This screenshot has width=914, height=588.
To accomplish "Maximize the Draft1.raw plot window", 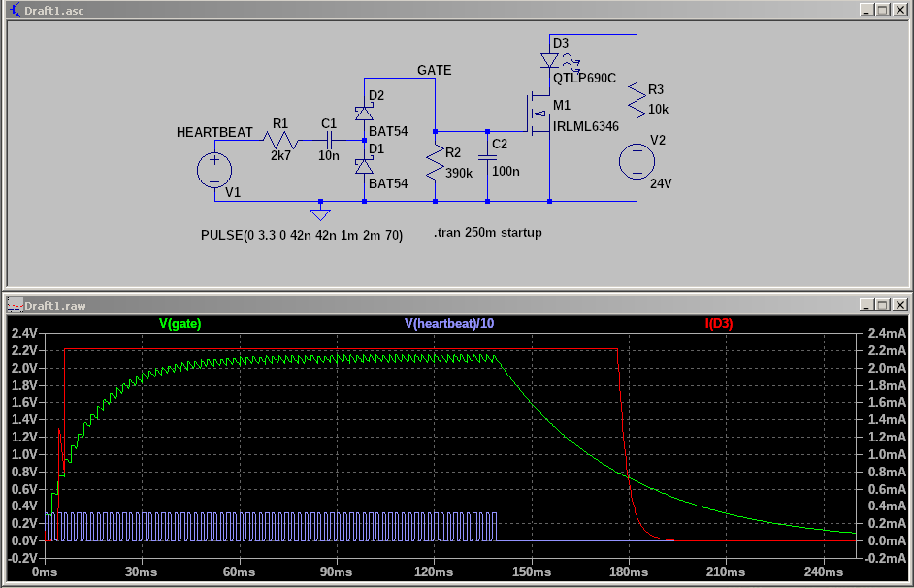I will click(x=883, y=305).
